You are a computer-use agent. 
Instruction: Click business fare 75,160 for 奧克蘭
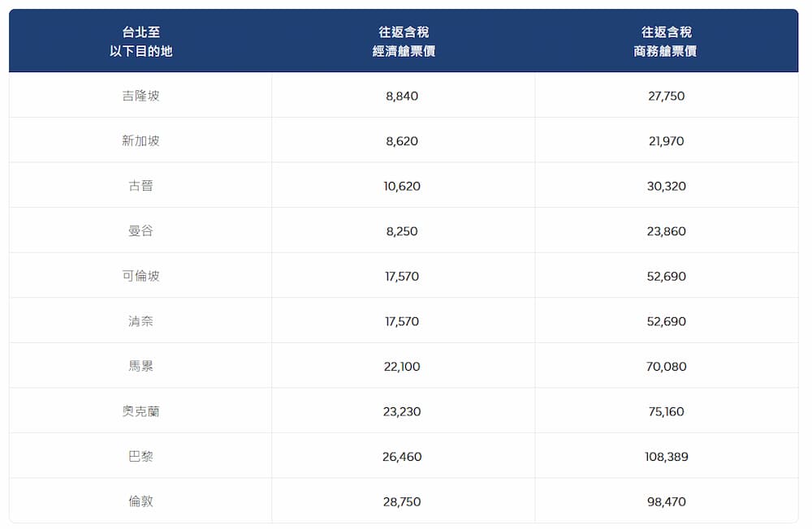666,411
